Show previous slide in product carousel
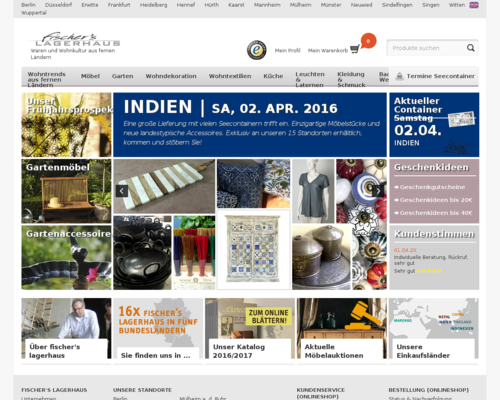 click(122, 191)
